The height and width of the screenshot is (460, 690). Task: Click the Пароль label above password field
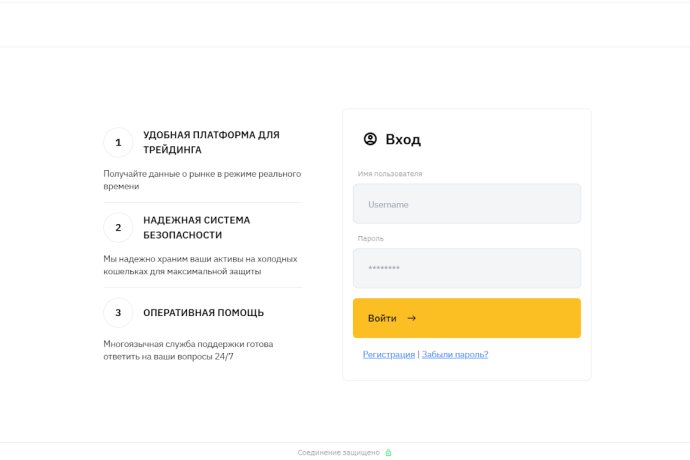371,239
